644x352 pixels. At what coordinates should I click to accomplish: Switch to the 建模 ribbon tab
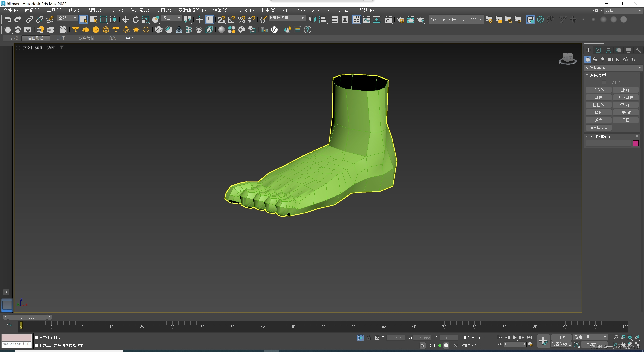click(14, 38)
